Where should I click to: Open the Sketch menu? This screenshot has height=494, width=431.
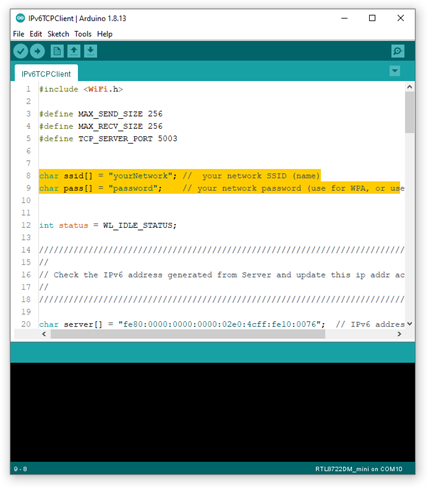58,34
